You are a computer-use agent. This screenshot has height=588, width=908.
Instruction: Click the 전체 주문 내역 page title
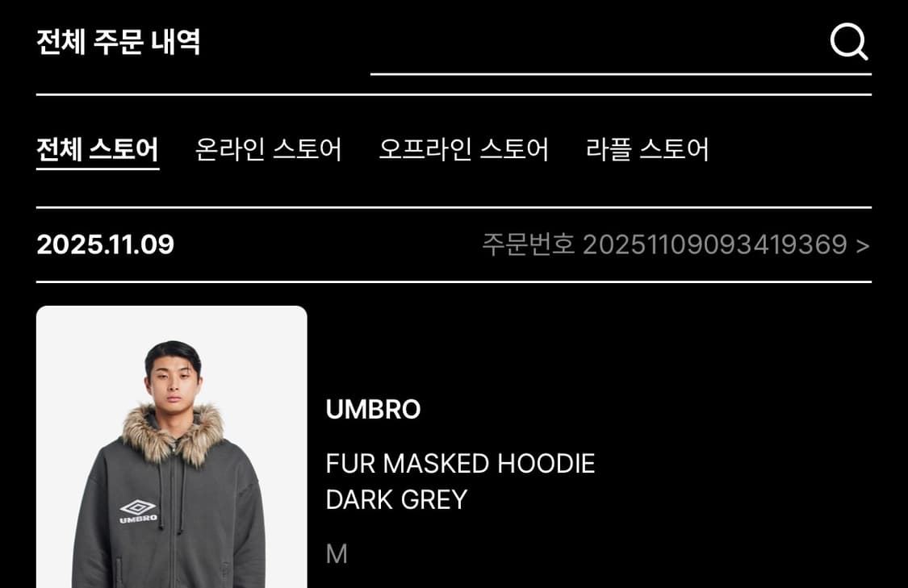coord(118,42)
